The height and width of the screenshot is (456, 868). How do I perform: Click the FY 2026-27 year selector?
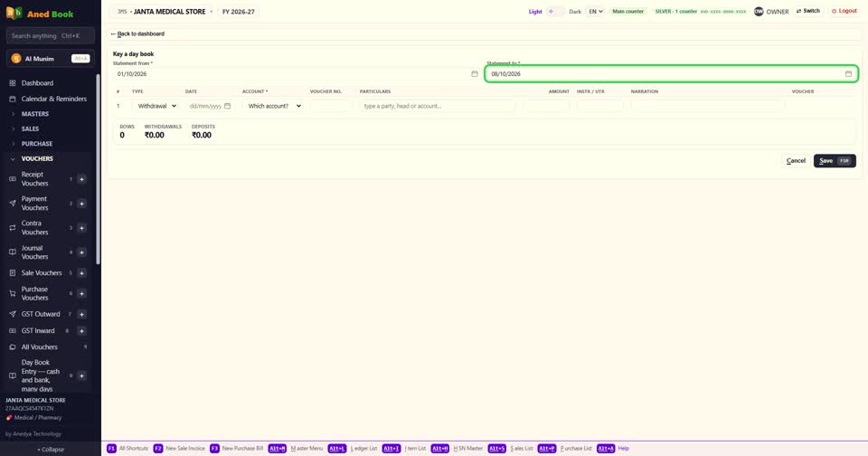point(239,12)
